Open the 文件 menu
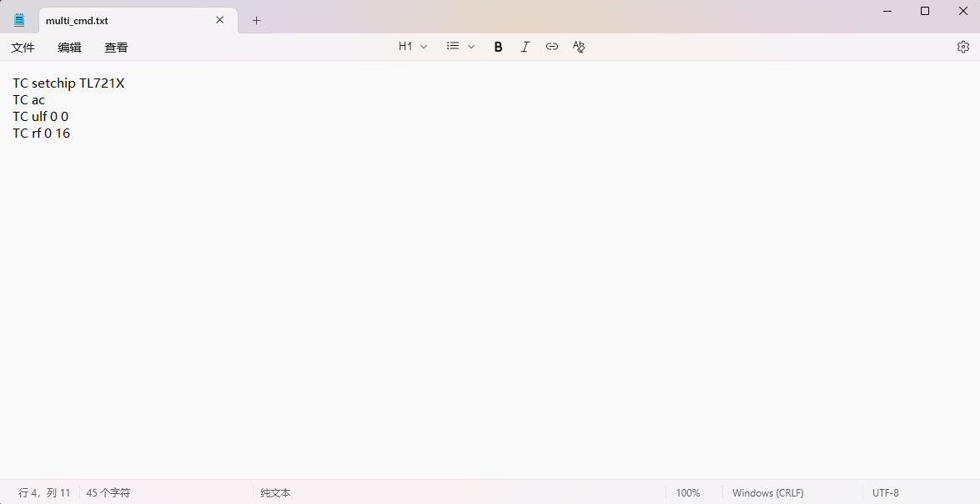Viewport: 980px width, 504px height. (x=23, y=48)
